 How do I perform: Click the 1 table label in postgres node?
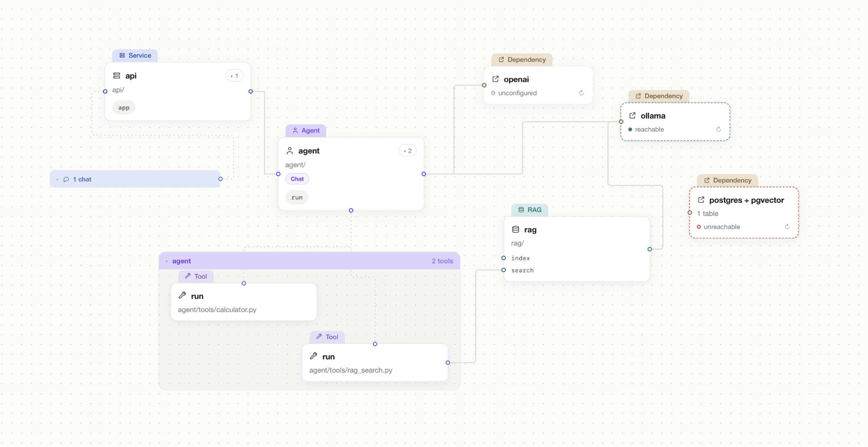(707, 213)
